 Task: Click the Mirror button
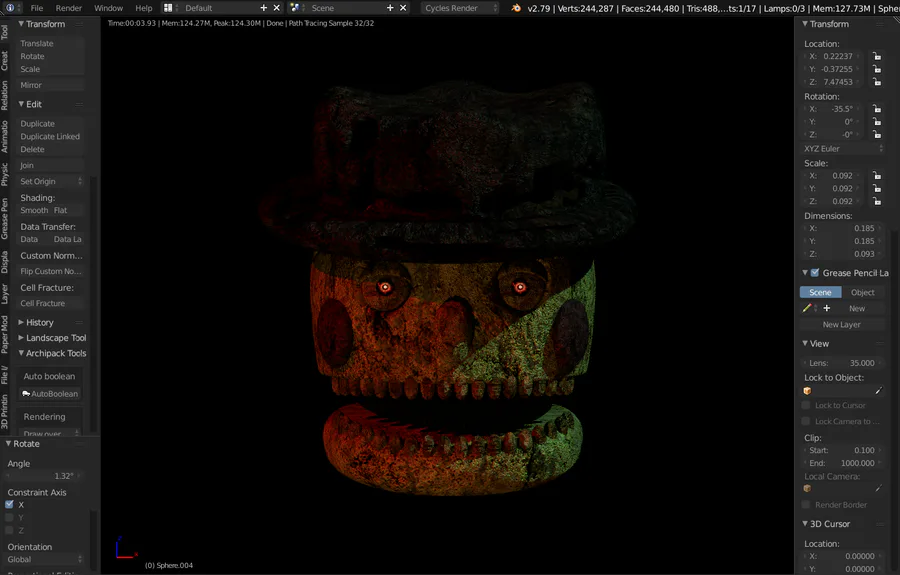[x=51, y=85]
